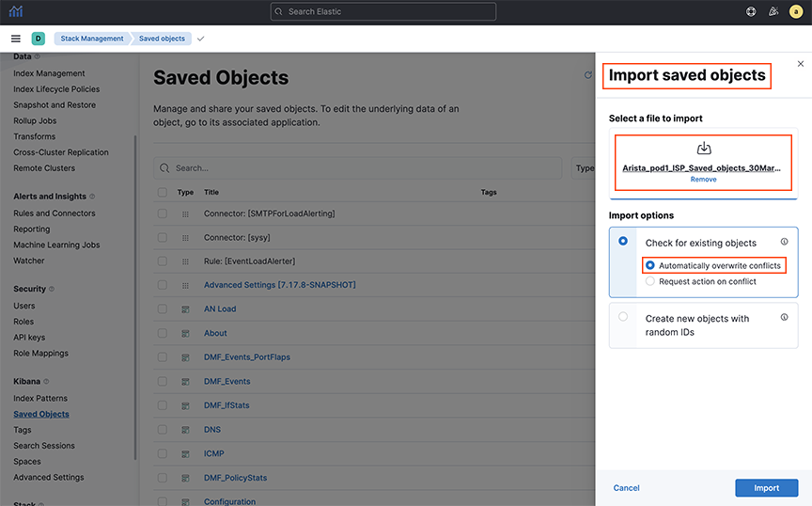
Task: Open Role Mappings in sidebar
Action: pos(41,353)
